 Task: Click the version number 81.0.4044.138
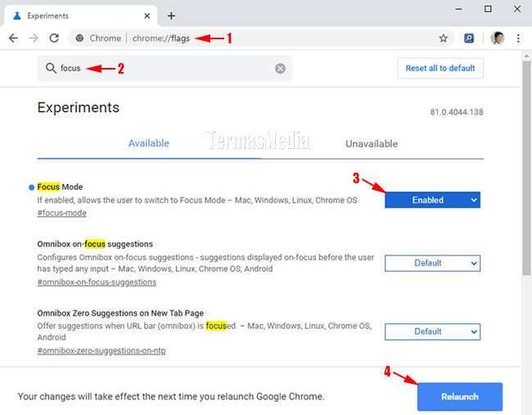pyautogui.click(x=457, y=112)
